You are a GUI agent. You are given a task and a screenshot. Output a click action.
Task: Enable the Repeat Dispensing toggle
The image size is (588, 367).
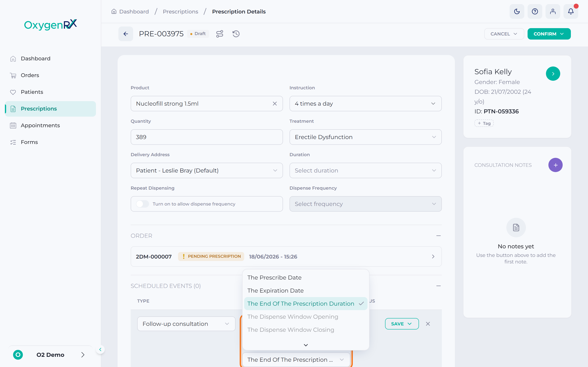(x=142, y=204)
